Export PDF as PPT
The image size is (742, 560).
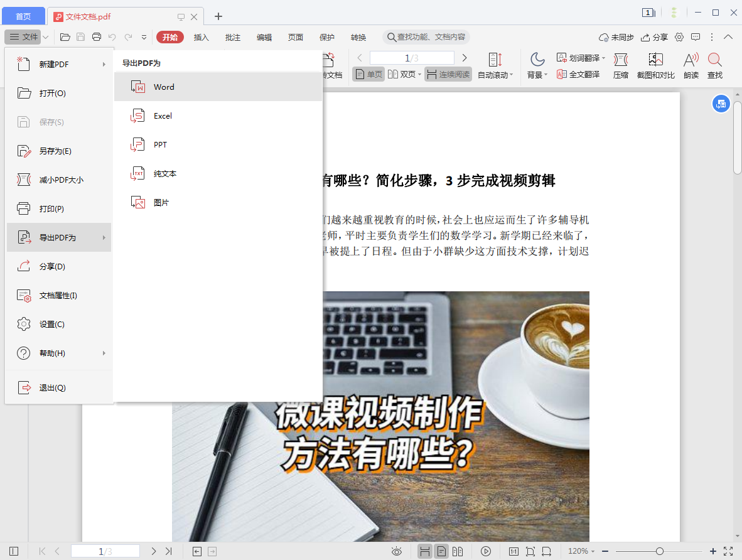click(218, 144)
